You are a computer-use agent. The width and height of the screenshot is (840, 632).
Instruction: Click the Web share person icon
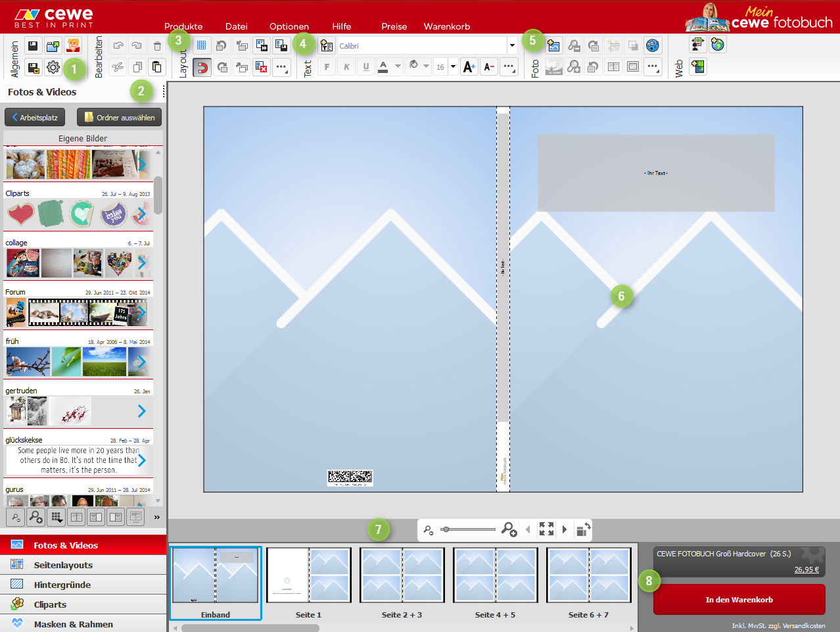(x=697, y=44)
